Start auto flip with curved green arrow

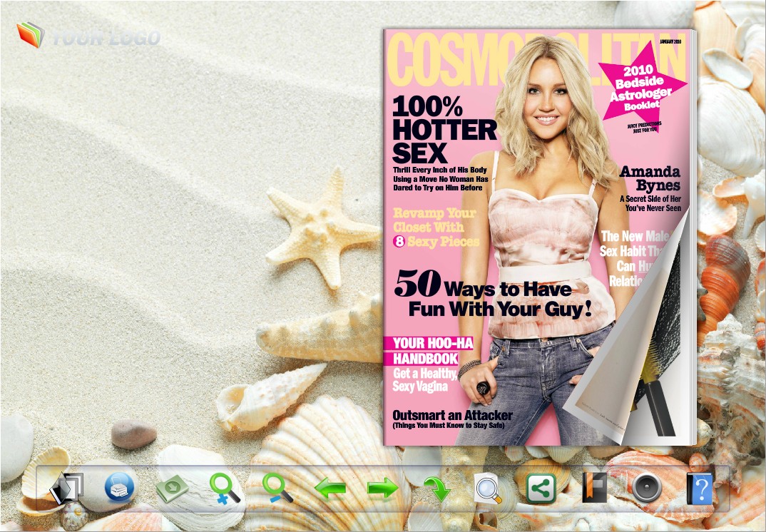436,488
